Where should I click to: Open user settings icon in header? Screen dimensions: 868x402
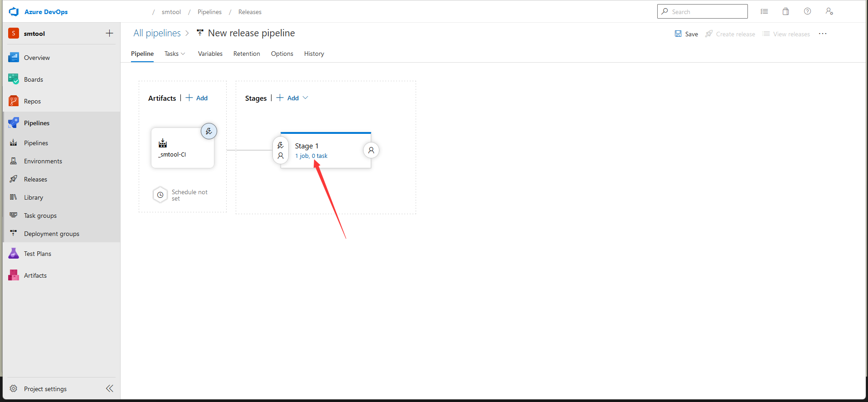click(829, 11)
